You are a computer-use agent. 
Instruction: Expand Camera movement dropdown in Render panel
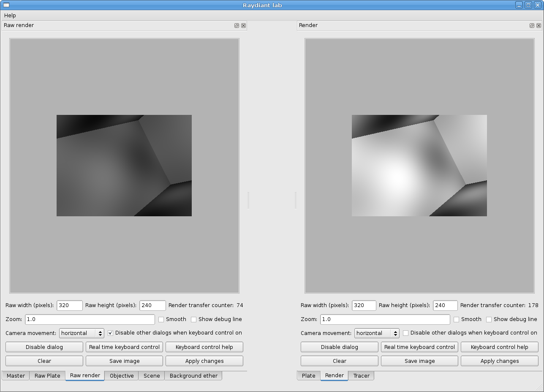377,333
